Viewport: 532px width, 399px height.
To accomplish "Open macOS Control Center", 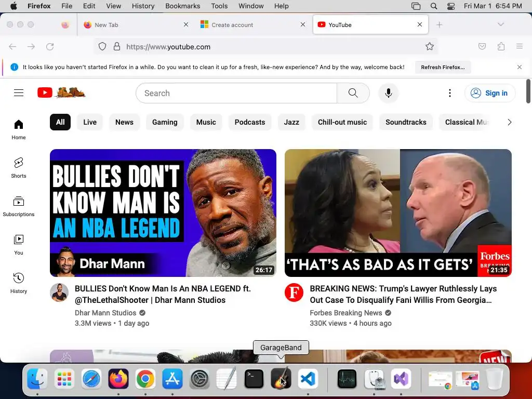I will click(450, 6).
